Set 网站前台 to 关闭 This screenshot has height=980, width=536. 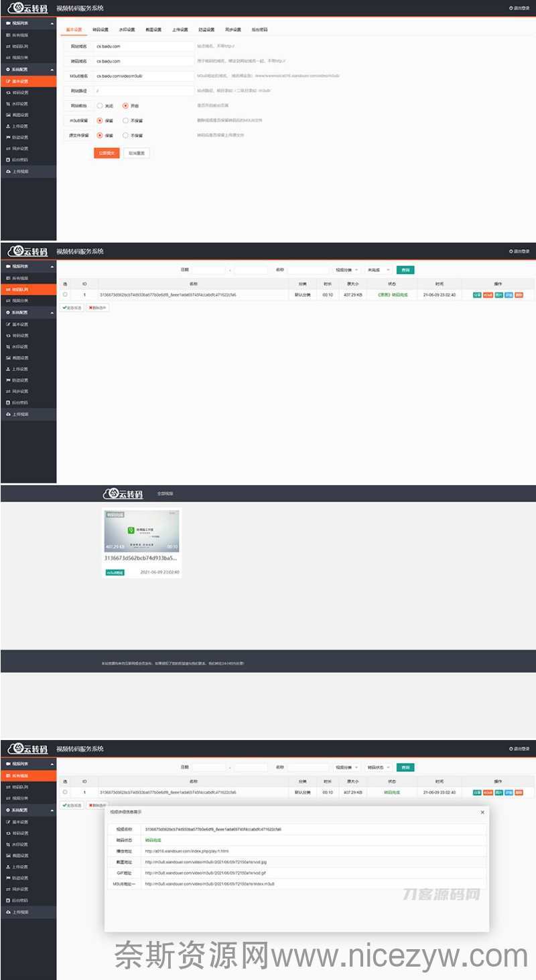[x=100, y=106]
